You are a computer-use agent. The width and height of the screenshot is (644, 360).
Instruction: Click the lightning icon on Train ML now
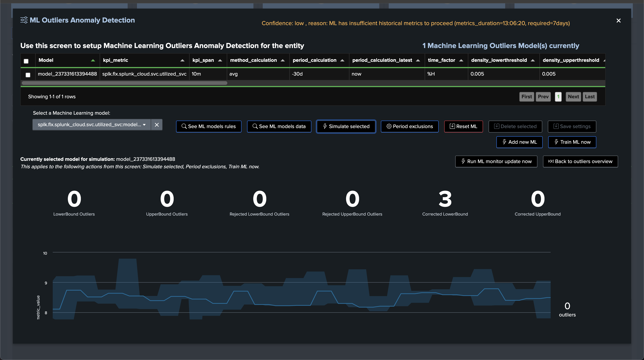[x=556, y=142]
